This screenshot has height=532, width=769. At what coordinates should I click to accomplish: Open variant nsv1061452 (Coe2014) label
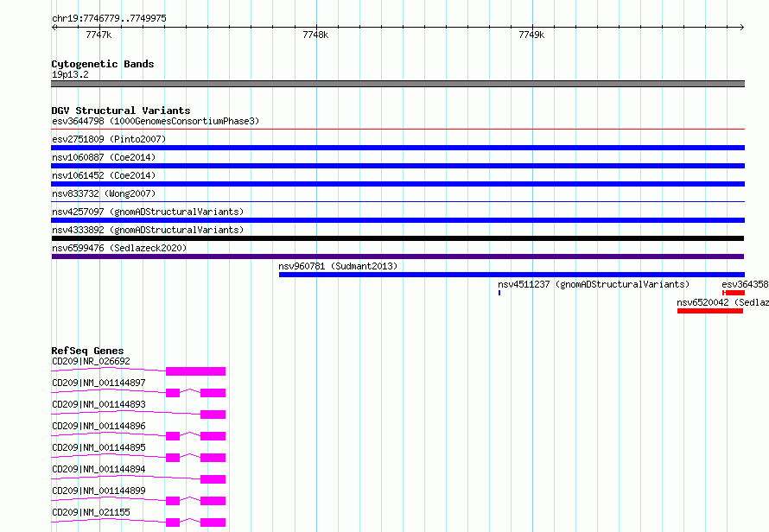[x=104, y=175]
